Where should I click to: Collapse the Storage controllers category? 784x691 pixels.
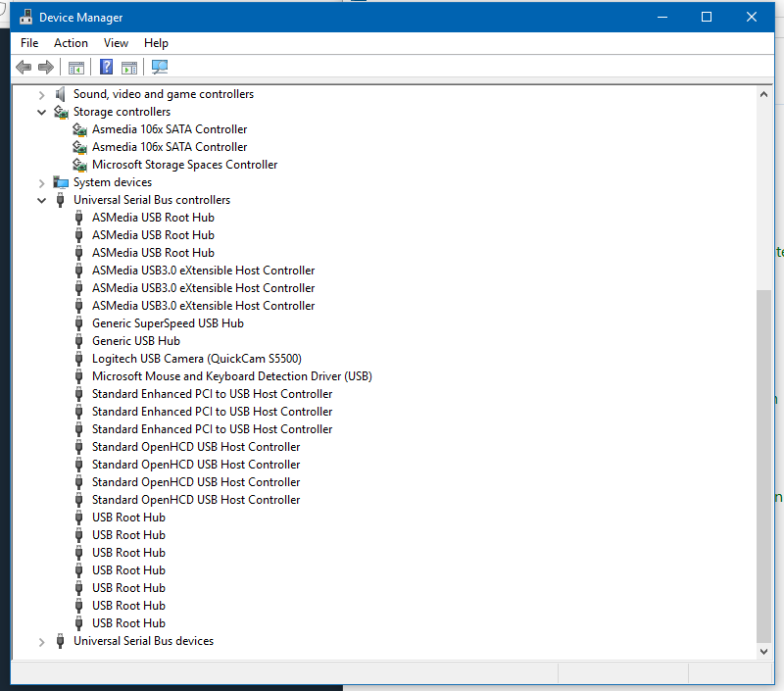pyautogui.click(x=42, y=112)
